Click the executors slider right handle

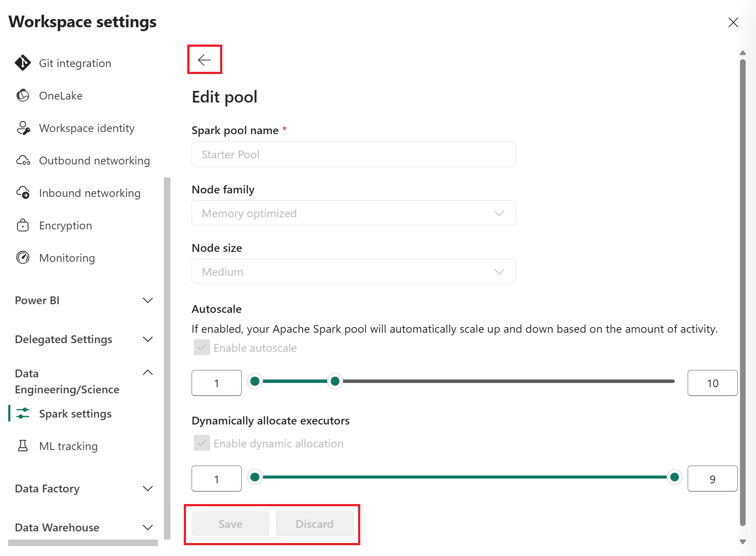click(x=674, y=477)
